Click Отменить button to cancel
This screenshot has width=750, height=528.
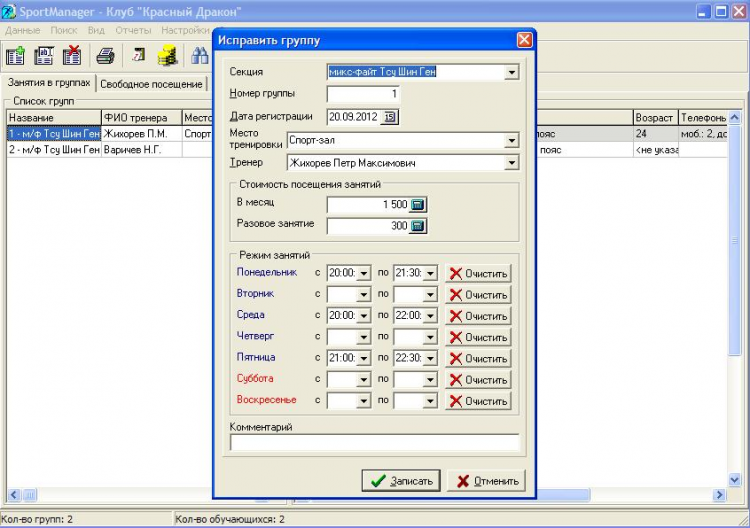(x=486, y=481)
